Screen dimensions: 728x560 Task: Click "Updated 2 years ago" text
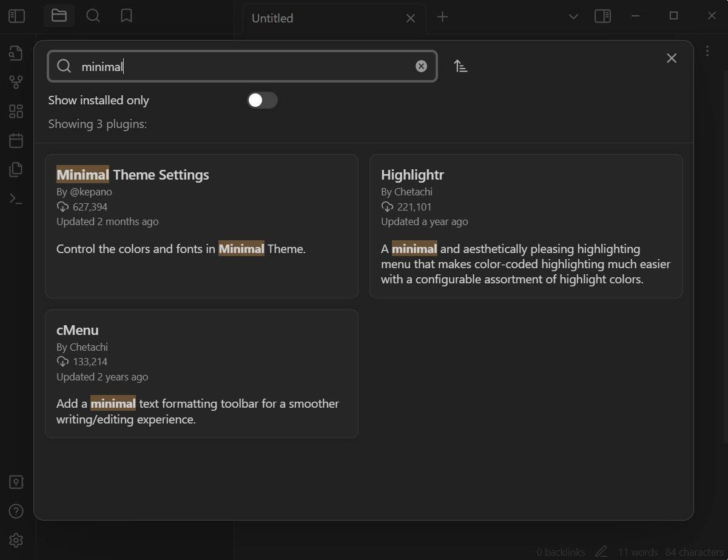point(103,377)
